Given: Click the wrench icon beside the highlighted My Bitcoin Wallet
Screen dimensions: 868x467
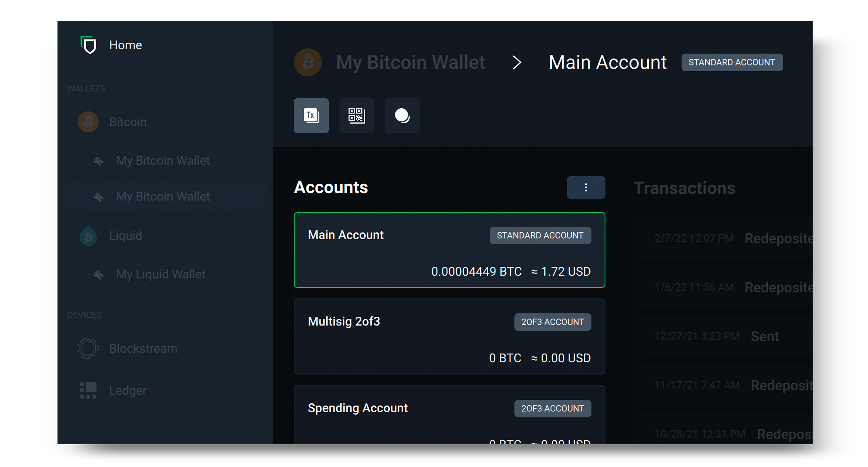Looking at the screenshot, I should pyautogui.click(x=98, y=196).
